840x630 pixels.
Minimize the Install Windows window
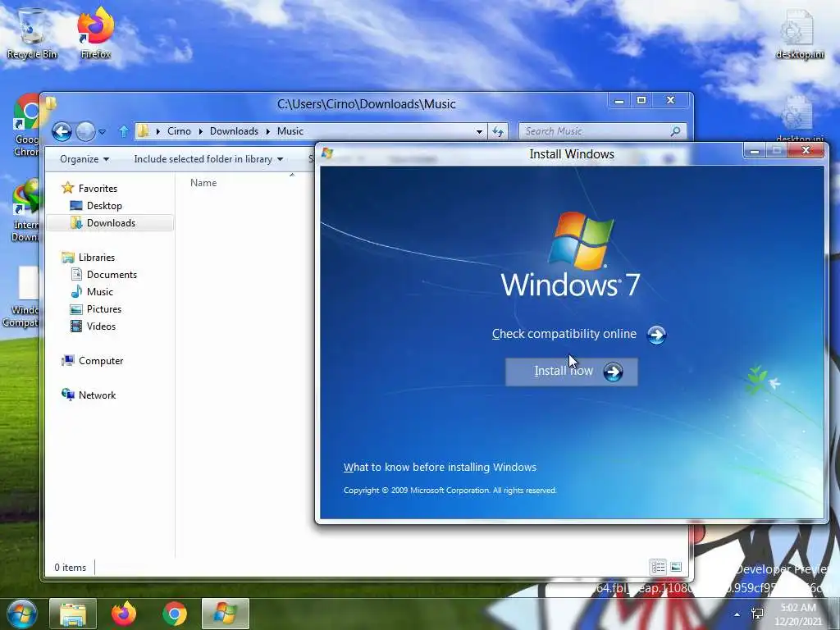click(755, 151)
